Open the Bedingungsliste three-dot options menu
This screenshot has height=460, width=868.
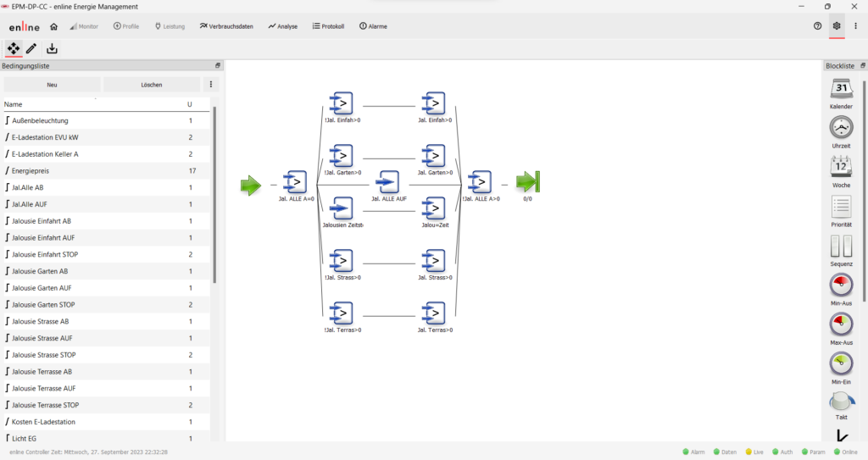click(212, 85)
